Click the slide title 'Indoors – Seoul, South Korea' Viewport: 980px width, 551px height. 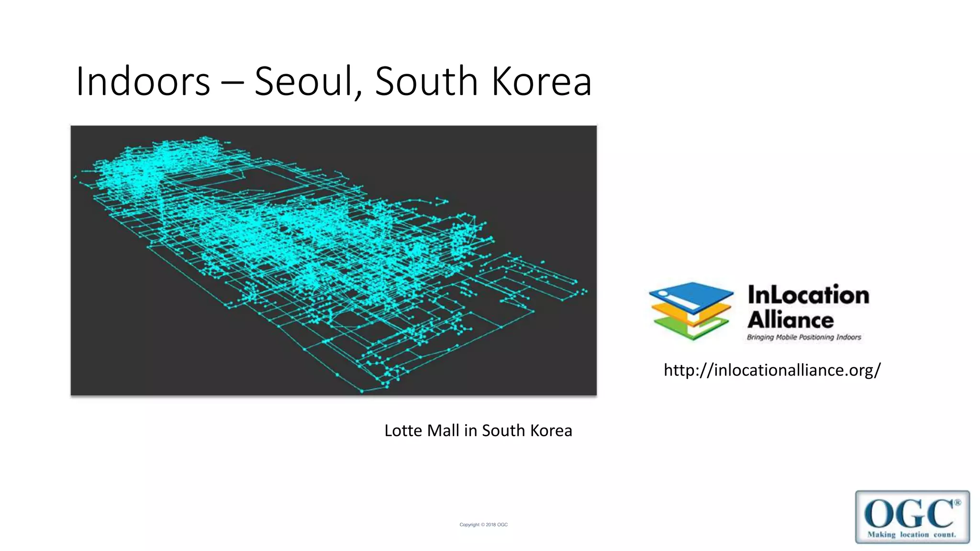(x=334, y=81)
